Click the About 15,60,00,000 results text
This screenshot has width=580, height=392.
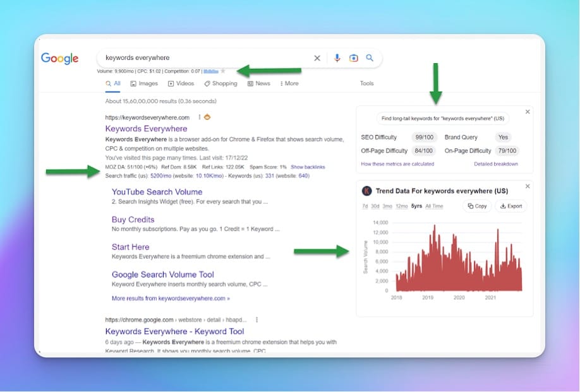coord(160,101)
